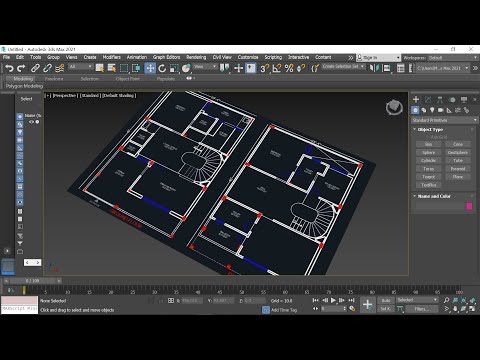Image resolution: width=480 pixels, height=360 pixels.
Task: Click the Zoom viewport navigation icon
Action: pyautogui.click(x=446, y=300)
